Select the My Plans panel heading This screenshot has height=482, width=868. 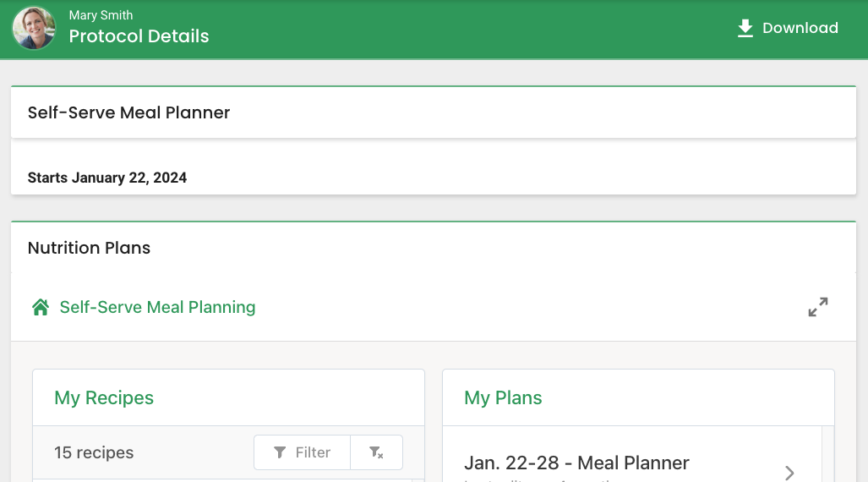[x=503, y=397]
